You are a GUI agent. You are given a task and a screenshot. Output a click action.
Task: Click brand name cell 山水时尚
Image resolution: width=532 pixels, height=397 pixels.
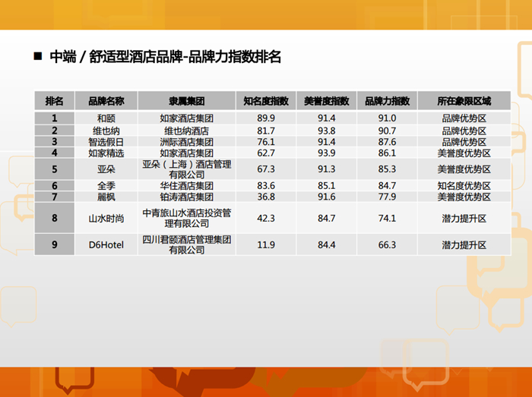[106, 219]
